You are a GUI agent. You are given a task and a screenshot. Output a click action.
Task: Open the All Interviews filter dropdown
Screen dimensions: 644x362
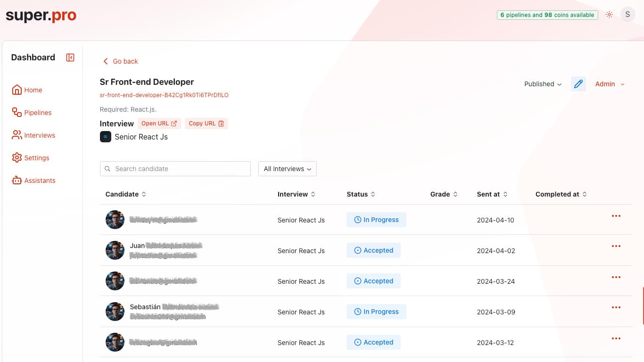point(287,169)
